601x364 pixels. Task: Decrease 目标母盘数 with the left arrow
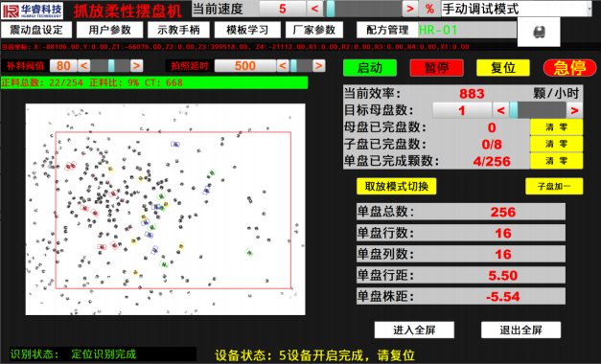pos(500,111)
